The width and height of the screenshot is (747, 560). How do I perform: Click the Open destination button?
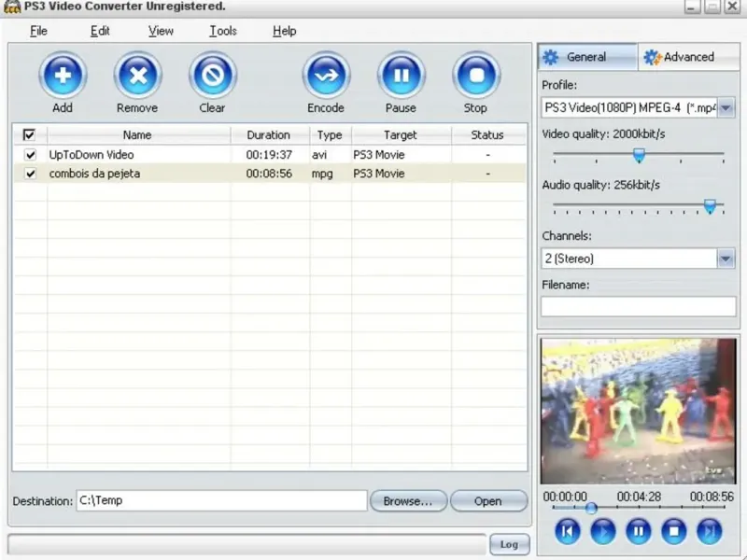(x=488, y=501)
